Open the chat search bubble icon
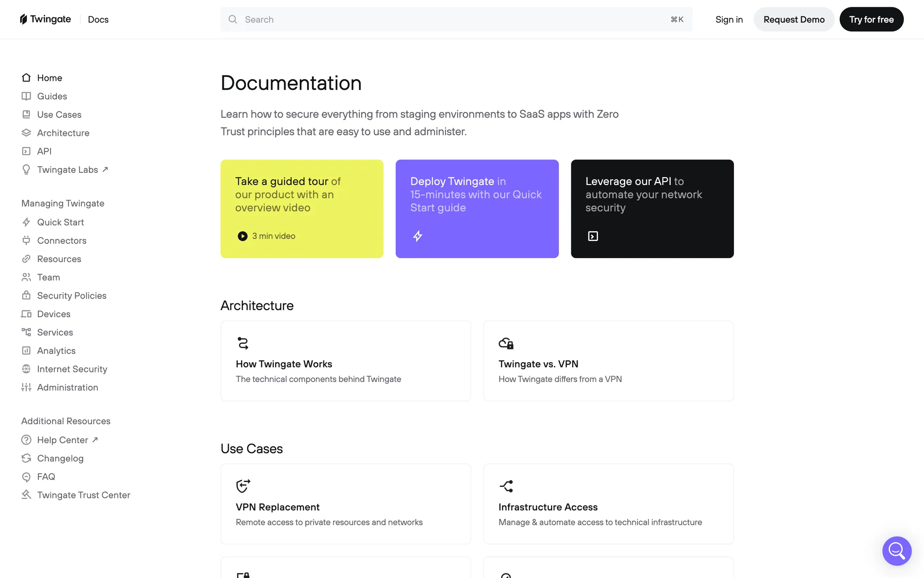This screenshot has height=578, width=924. click(897, 551)
